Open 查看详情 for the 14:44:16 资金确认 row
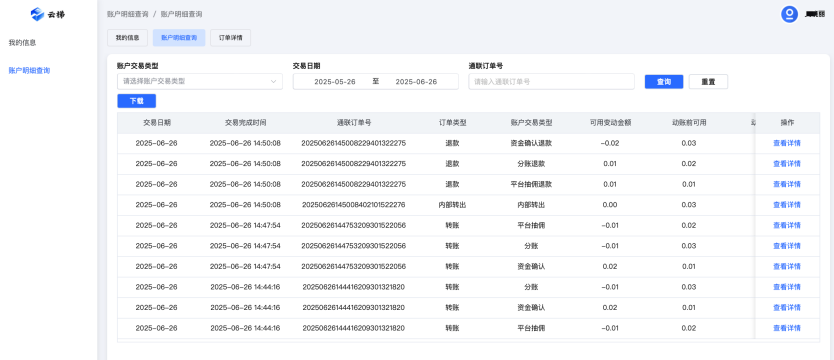834x360 pixels. (787, 307)
